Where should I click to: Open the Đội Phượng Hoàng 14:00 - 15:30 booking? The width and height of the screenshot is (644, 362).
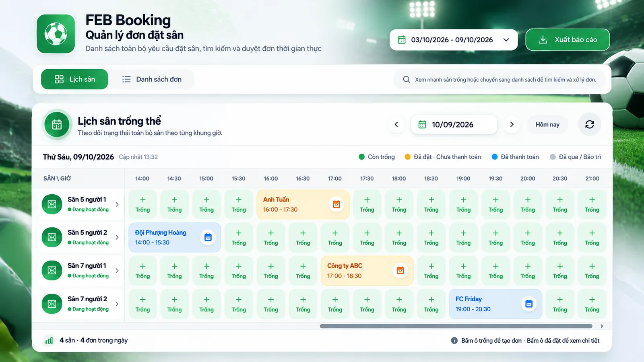tap(175, 237)
